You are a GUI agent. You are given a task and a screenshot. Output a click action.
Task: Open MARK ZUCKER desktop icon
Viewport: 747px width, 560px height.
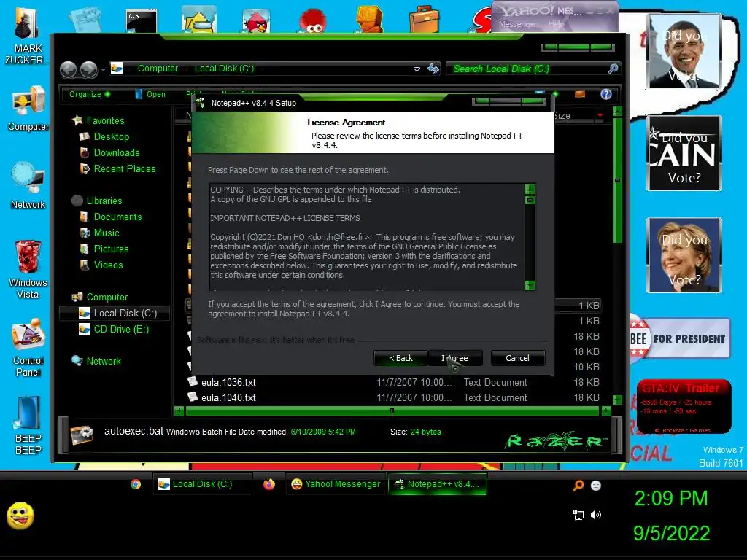(x=27, y=36)
